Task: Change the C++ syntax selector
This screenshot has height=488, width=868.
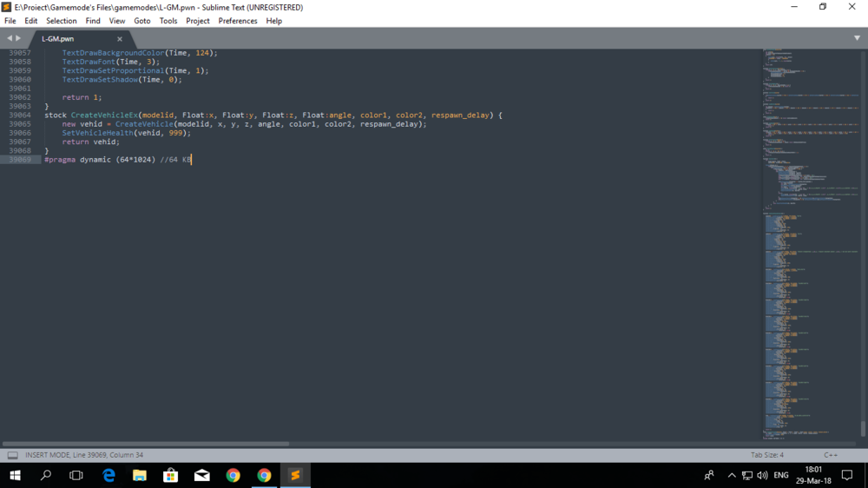Action: pyautogui.click(x=831, y=455)
